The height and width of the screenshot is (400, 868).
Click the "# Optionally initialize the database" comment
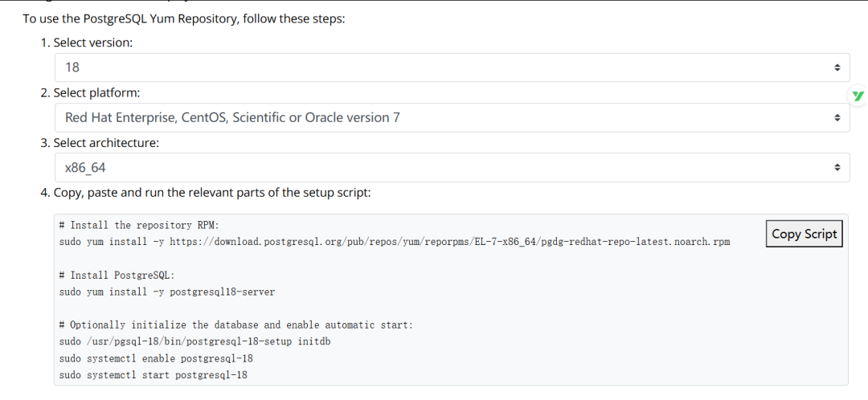(x=235, y=324)
